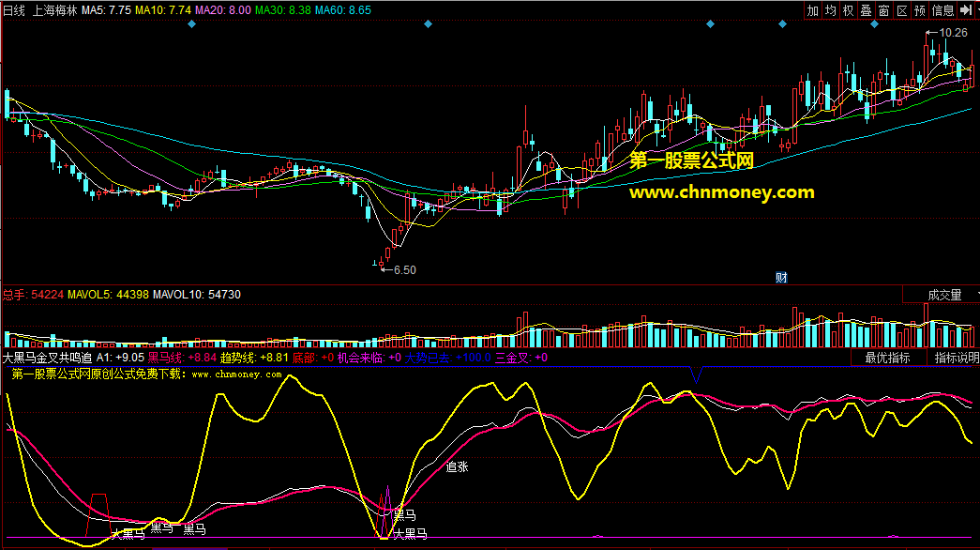Click the 总手: 54224 volume value
Screen dimensions: 980x550
click(x=33, y=295)
